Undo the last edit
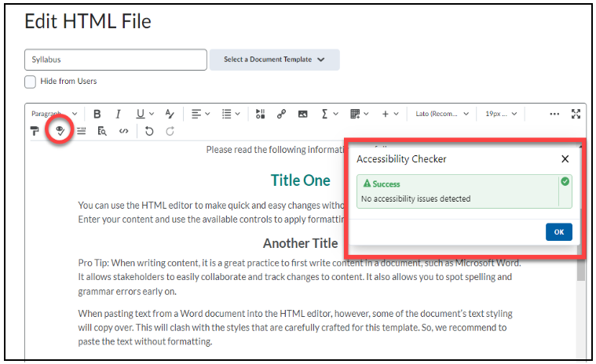The width and height of the screenshot is (596, 364). coord(149,131)
